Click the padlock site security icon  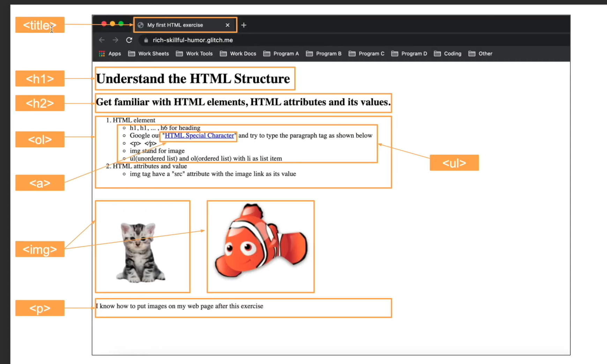click(x=146, y=40)
